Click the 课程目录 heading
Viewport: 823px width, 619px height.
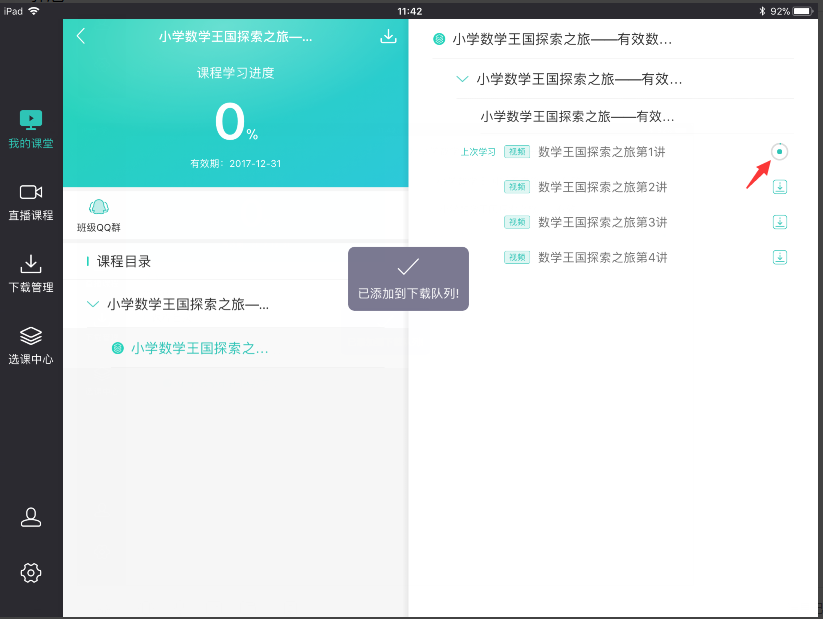[124, 261]
